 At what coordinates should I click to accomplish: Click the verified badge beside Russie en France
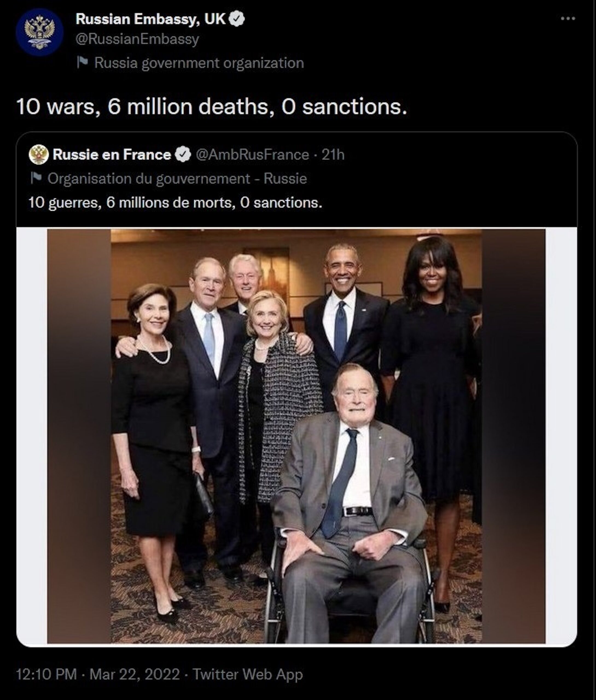point(183,155)
